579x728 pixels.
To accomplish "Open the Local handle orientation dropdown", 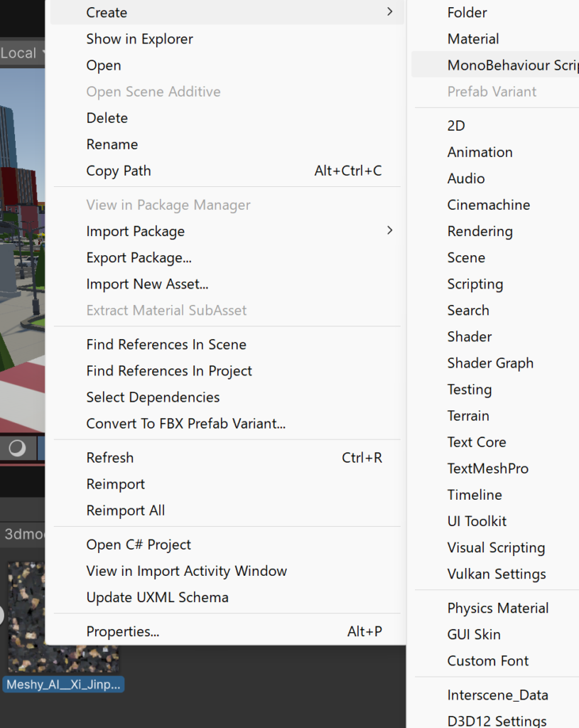I will pos(23,53).
